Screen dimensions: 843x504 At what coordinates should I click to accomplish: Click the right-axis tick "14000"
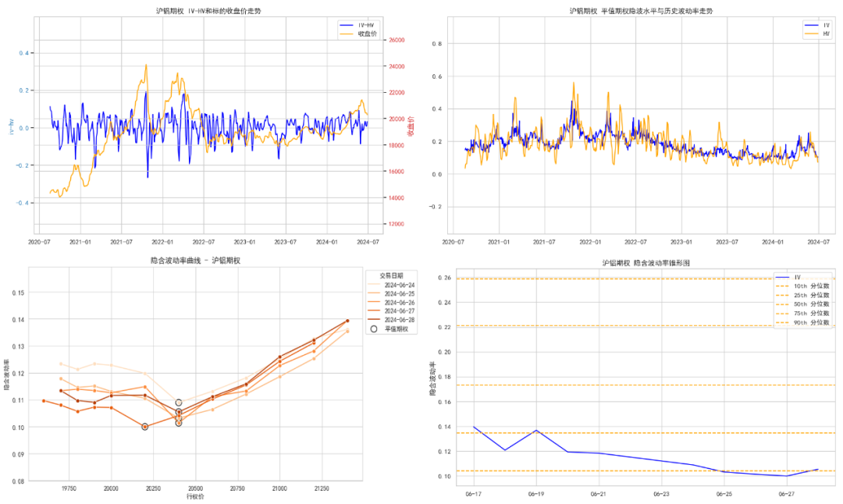[x=397, y=198]
